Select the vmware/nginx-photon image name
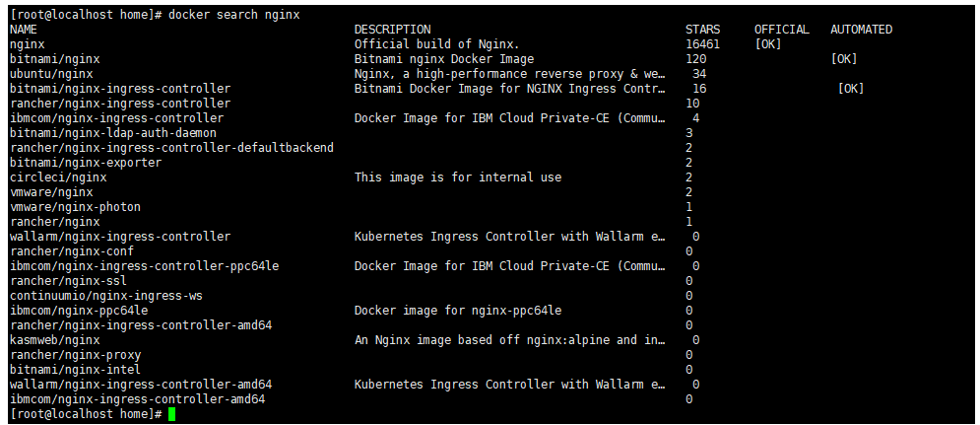 pyautogui.click(x=75, y=207)
